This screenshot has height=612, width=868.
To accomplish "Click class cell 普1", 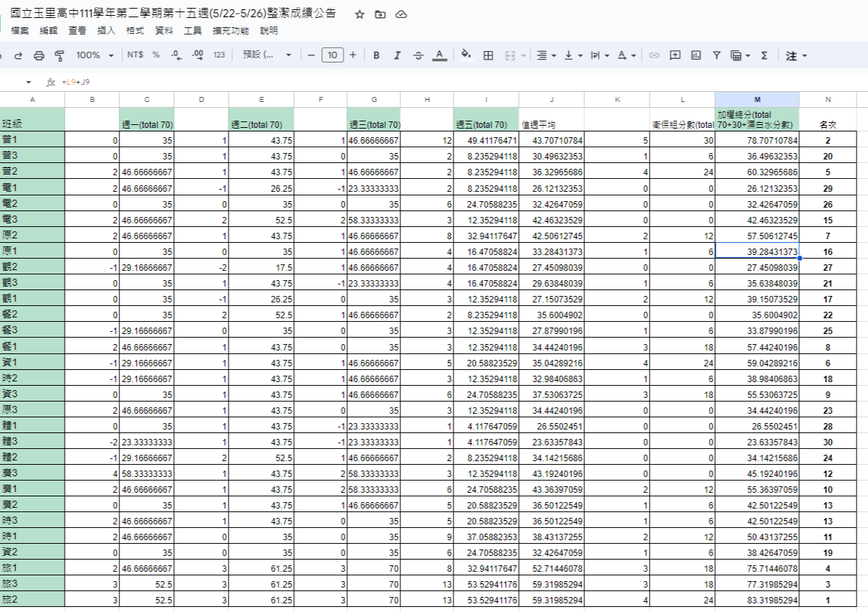I will (32, 141).
